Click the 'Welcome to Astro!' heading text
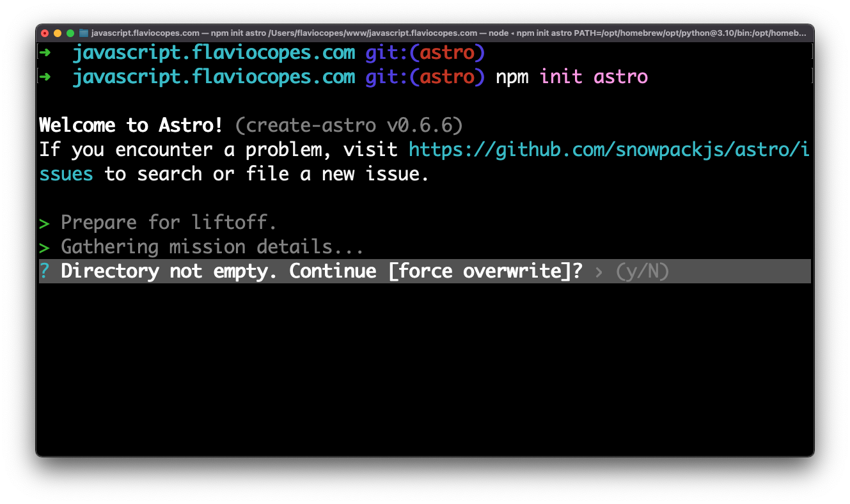Viewport: 850px width, 504px height. pos(131,125)
